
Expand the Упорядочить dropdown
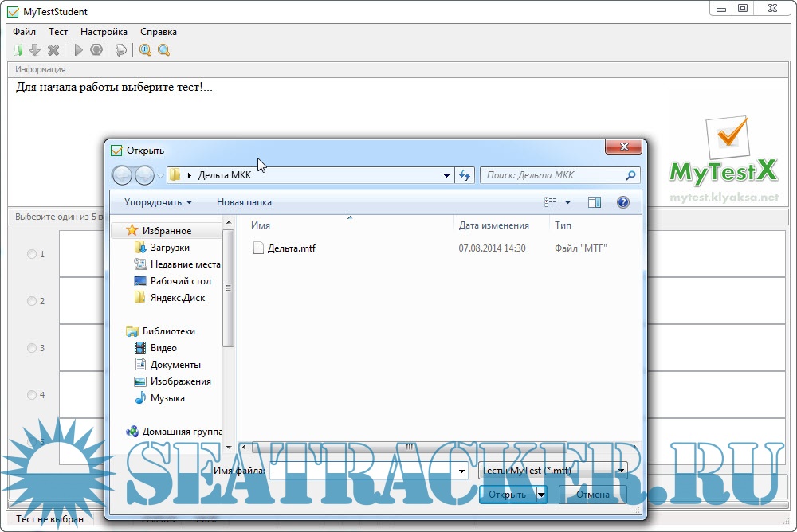(x=158, y=202)
